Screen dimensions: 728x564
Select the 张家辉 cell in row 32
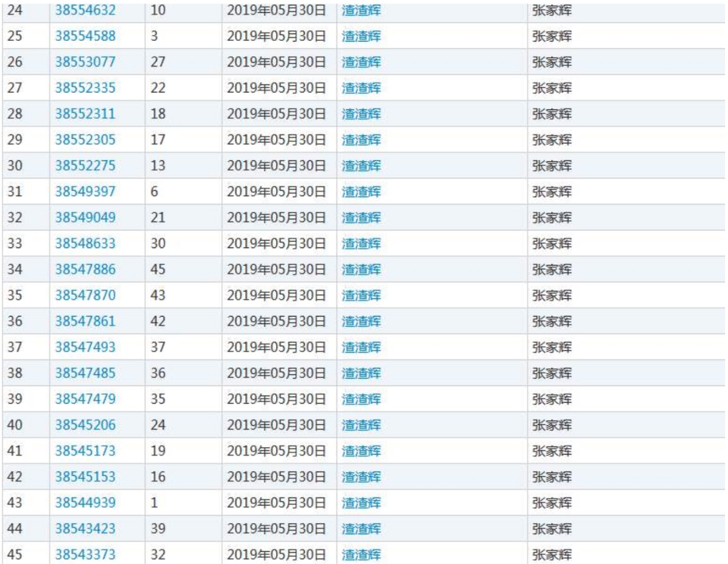[551, 218]
